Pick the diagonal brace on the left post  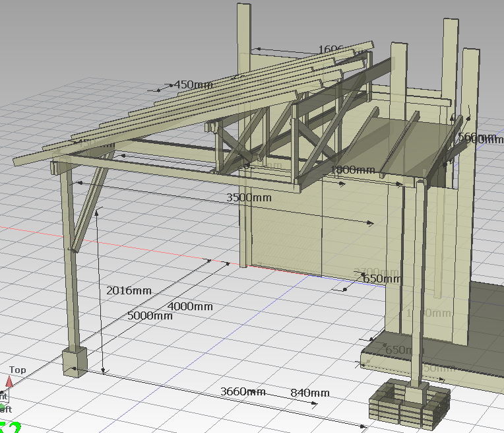point(93,201)
